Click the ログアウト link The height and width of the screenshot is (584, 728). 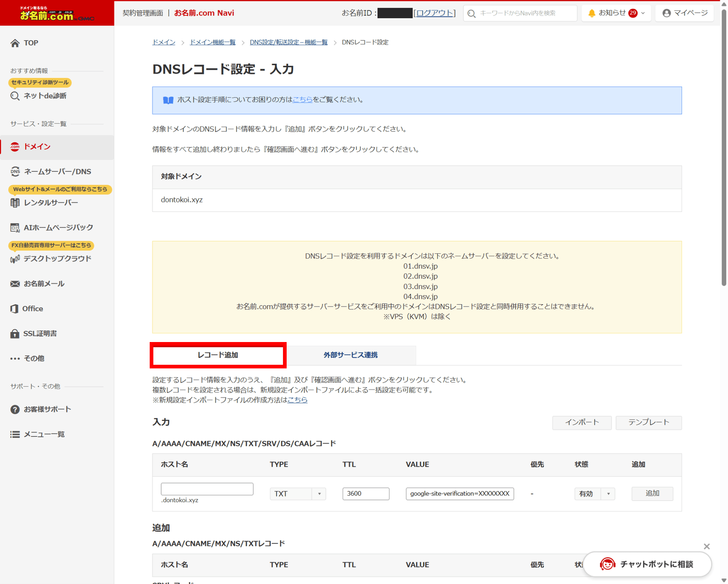(435, 13)
